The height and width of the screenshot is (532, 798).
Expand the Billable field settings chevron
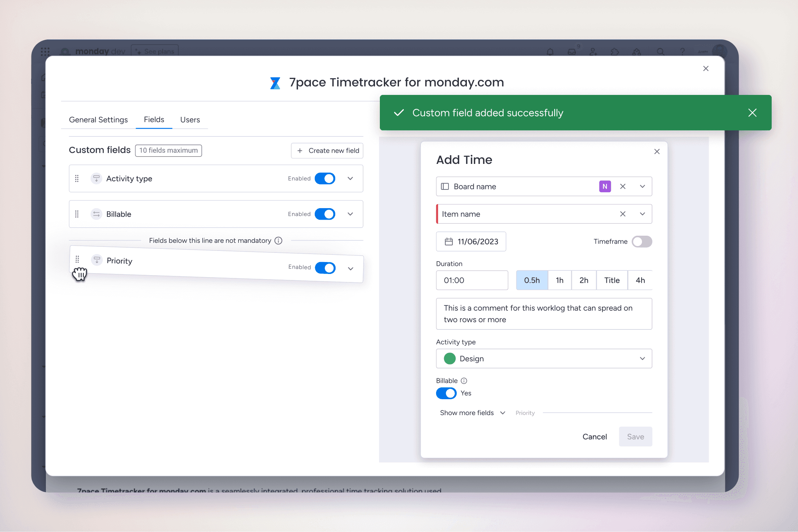(x=350, y=214)
